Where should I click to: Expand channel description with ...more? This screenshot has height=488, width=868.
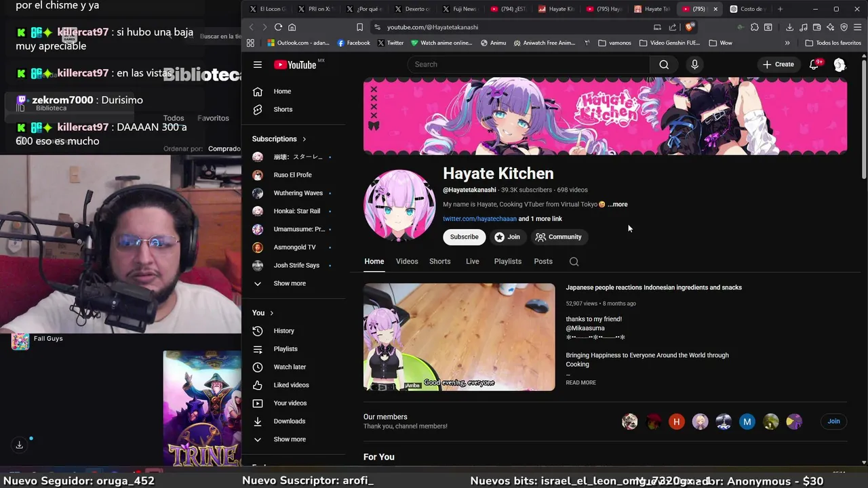pos(618,204)
